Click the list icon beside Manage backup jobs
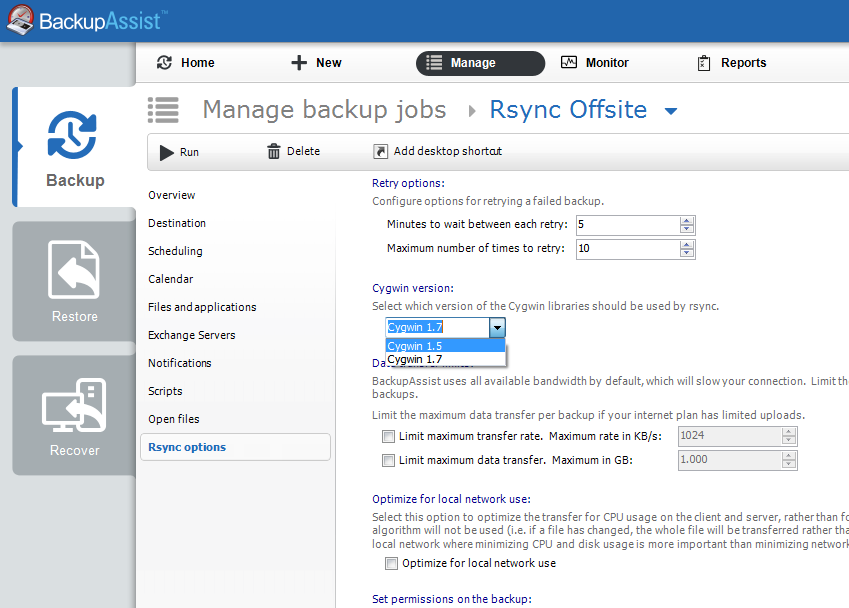Screen dimensions: 849x608 [163, 110]
